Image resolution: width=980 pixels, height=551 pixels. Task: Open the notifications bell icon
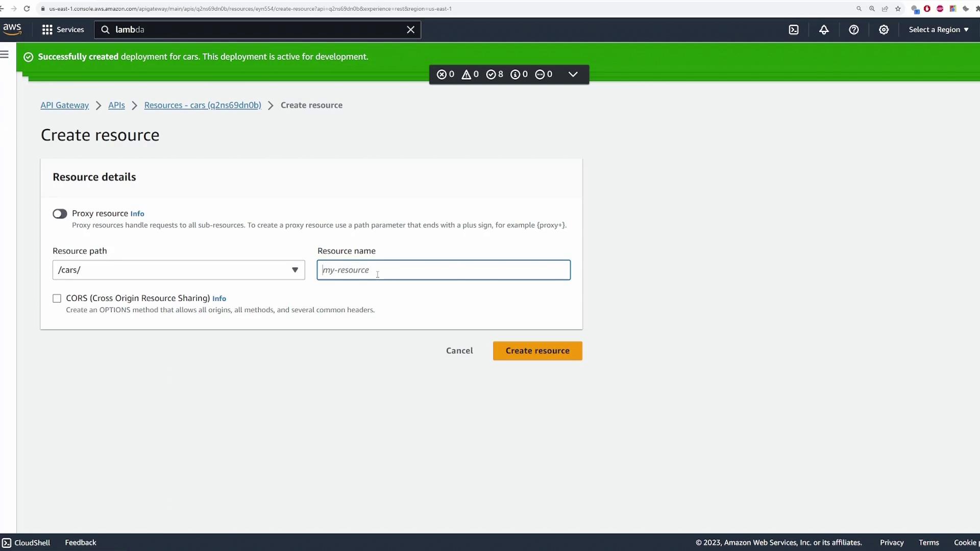click(x=824, y=30)
